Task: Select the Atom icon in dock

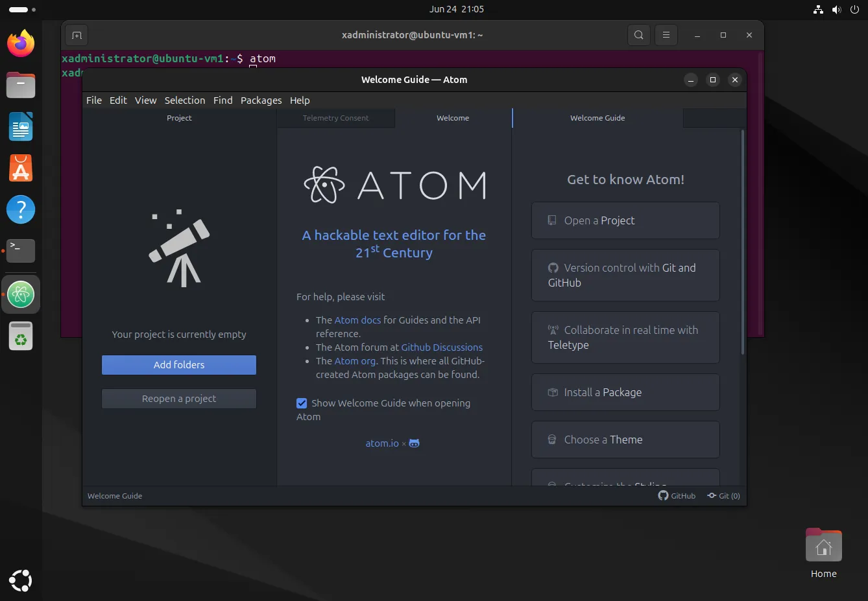Action: (x=21, y=294)
